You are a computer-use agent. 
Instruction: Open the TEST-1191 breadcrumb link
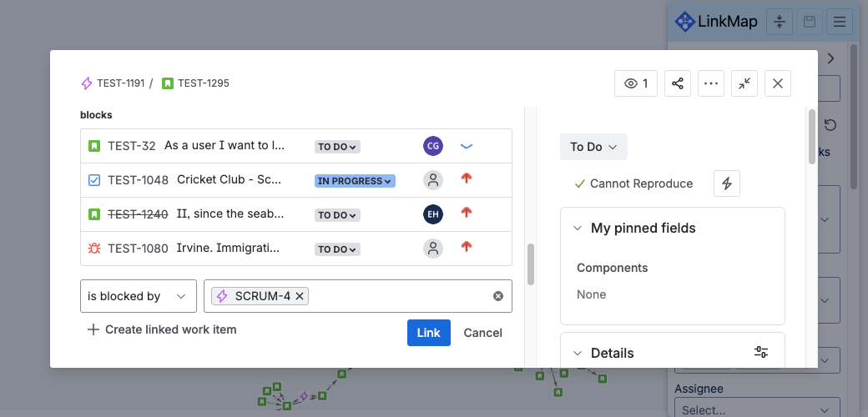click(120, 83)
